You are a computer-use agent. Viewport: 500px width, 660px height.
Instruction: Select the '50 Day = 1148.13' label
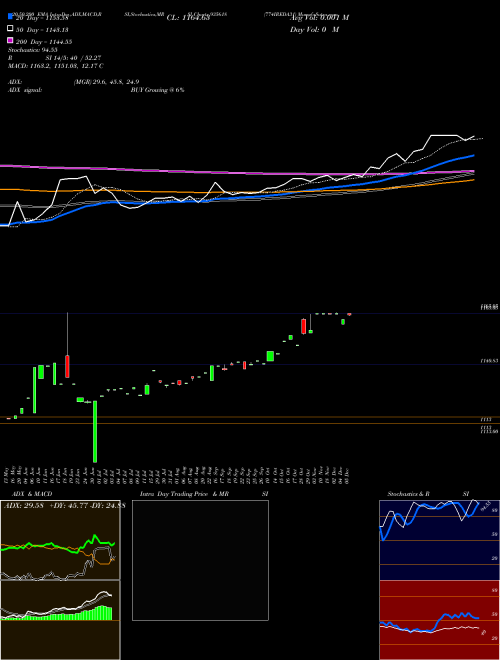42,30
